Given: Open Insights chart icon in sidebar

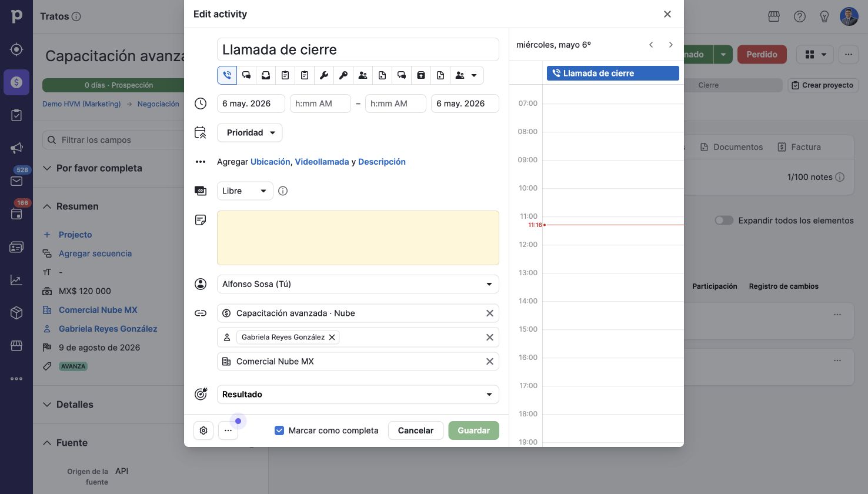Looking at the screenshot, I should (x=16, y=280).
